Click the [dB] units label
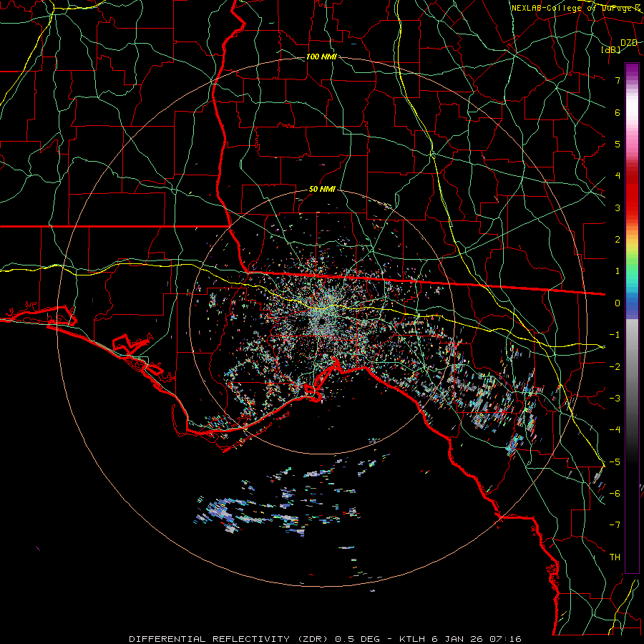The image size is (644, 644). click(x=611, y=49)
